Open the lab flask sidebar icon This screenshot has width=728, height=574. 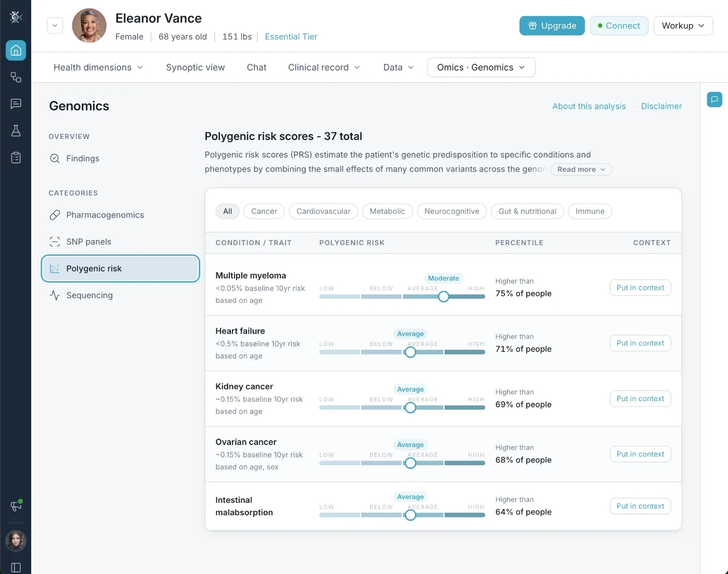click(x=16, y=131)
